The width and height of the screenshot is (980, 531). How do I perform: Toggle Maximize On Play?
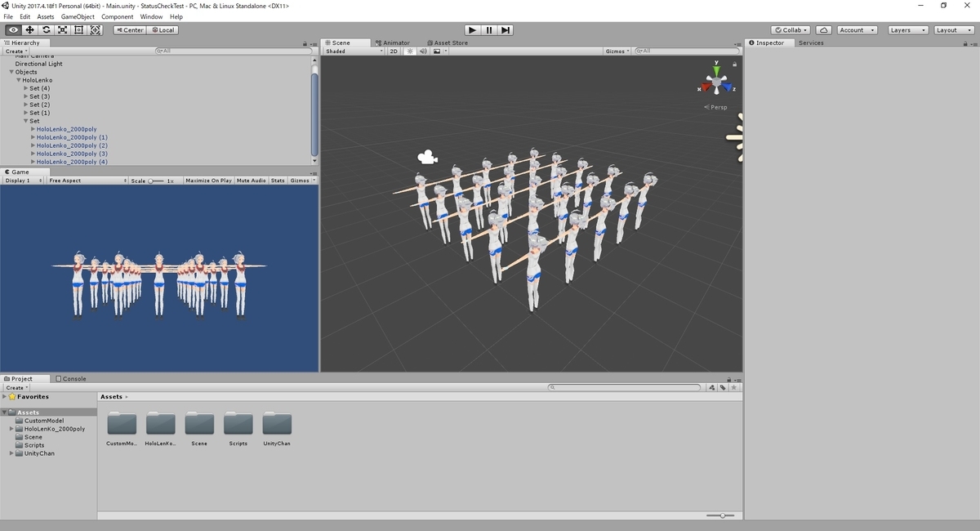pyautogui.click(x=209, y=181)
